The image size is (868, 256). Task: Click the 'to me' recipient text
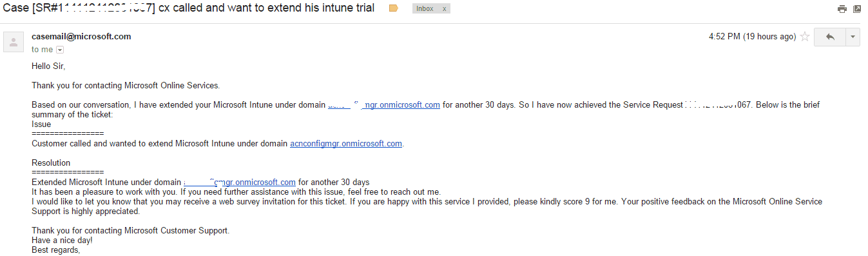coord(43,50)
